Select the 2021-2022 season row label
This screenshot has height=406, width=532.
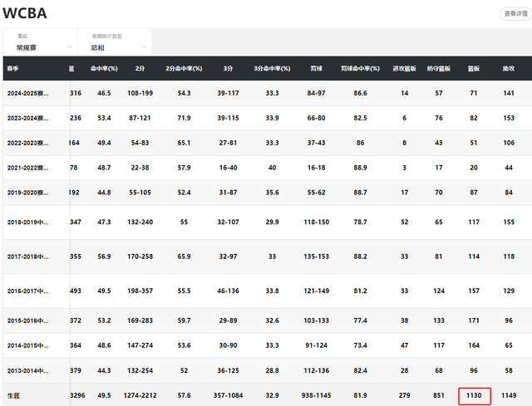[x=27, y=168]
